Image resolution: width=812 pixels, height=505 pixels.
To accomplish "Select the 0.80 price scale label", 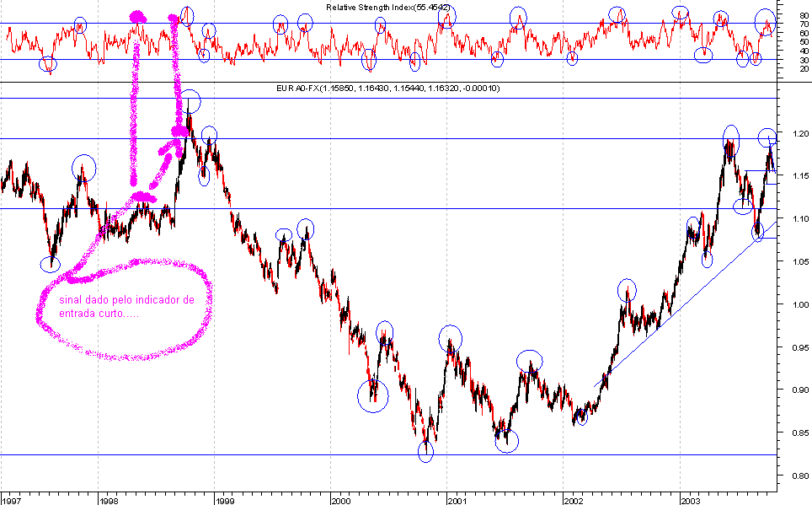I will pyautogui.click(x=800, y=475).
